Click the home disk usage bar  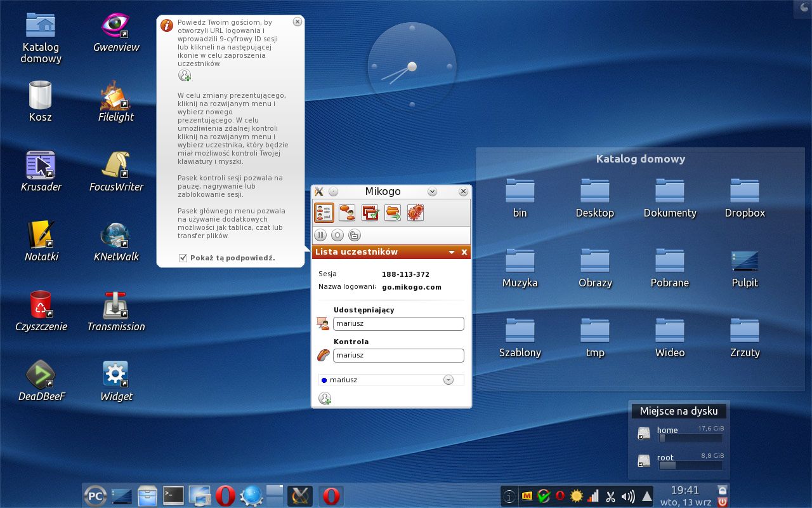pos(690,438)
